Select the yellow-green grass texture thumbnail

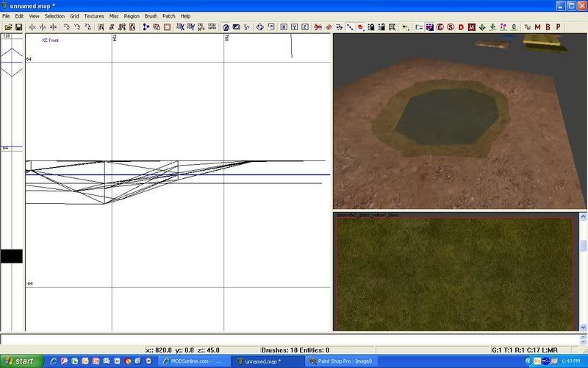(454, 274)
